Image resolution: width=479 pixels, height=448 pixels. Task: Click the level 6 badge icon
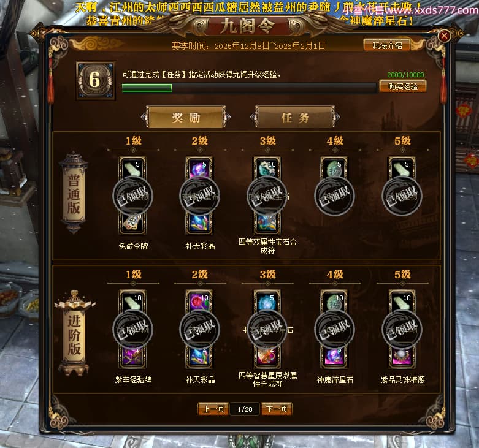tap(95, 80)
